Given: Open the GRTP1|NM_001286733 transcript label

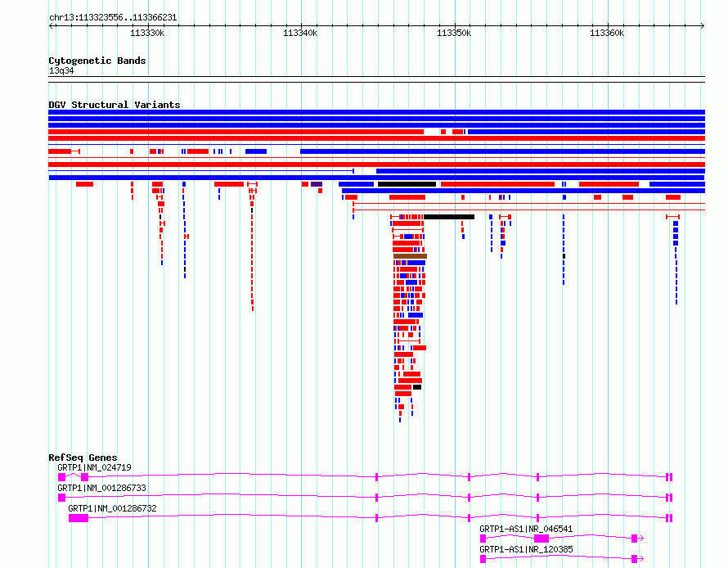Looking at the screenshot, I should (101, 488).
